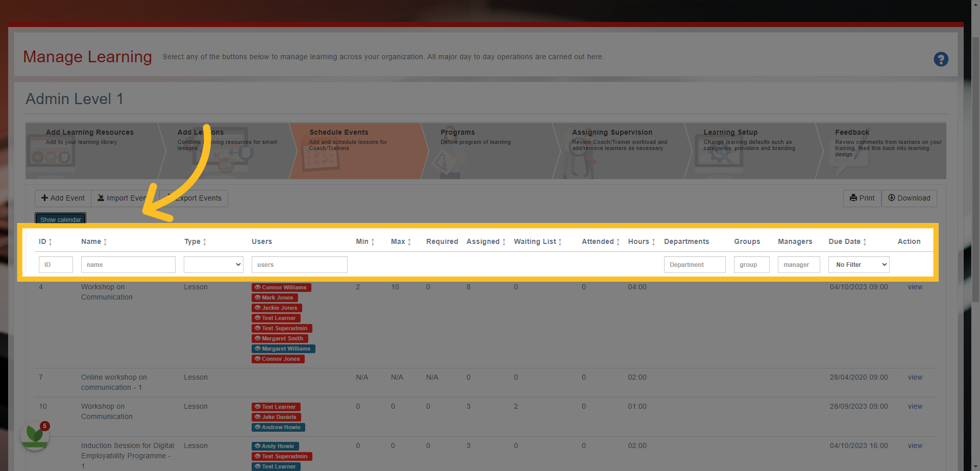Sort by Max column arrow icon
The image size is (980, 471).
point(409,242)
